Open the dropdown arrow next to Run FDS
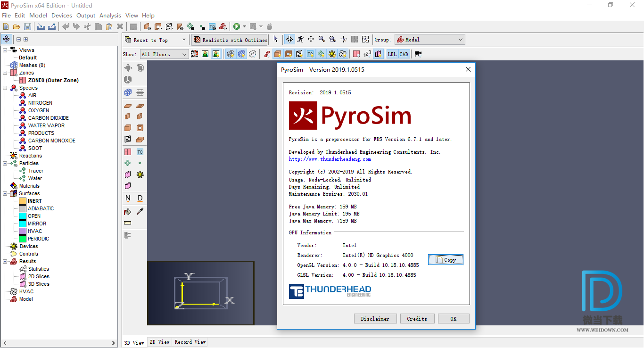The width and height of the screenshot is (644, 348). (x=244, y=27)
